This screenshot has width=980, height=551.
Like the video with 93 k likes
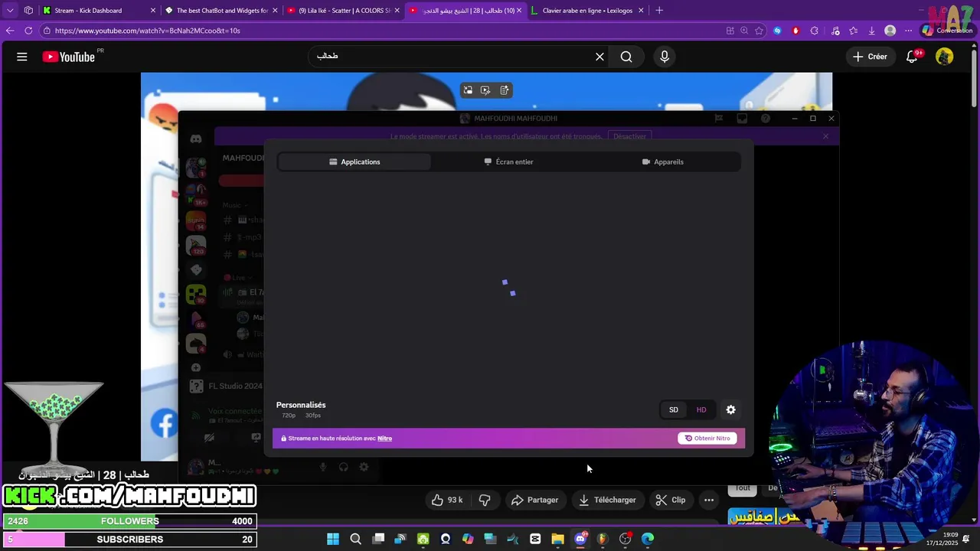[x=447, y=500]
